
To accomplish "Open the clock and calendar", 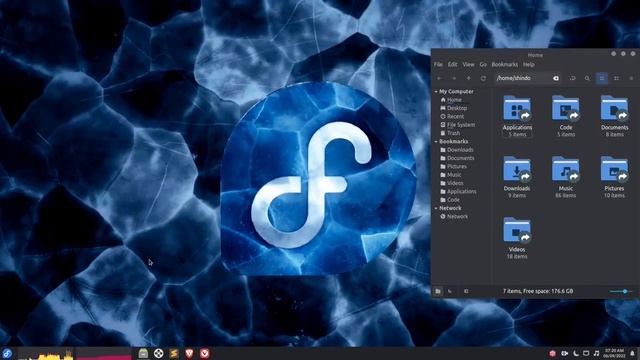I will (x=614, y=353).
